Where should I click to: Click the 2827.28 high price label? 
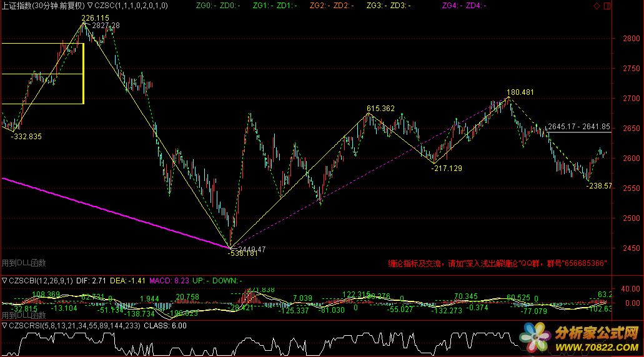tap(106, 26)
